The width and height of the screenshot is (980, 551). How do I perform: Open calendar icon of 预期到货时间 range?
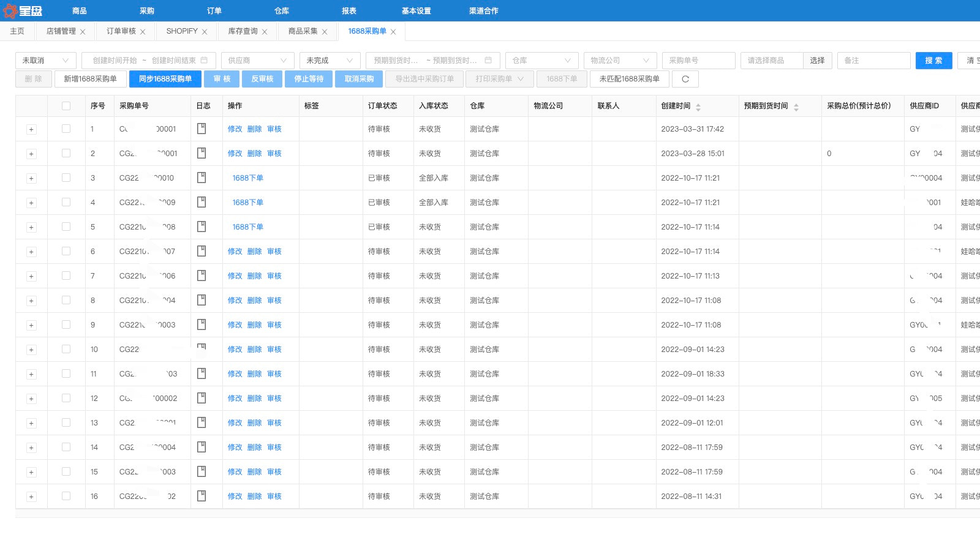tap(488, 60)
